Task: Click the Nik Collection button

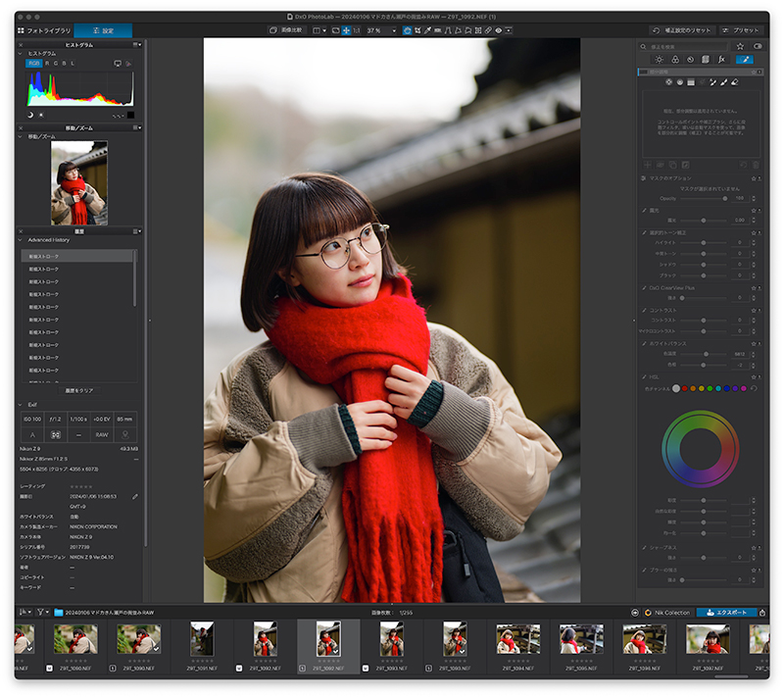Action: tap(667, 613)
